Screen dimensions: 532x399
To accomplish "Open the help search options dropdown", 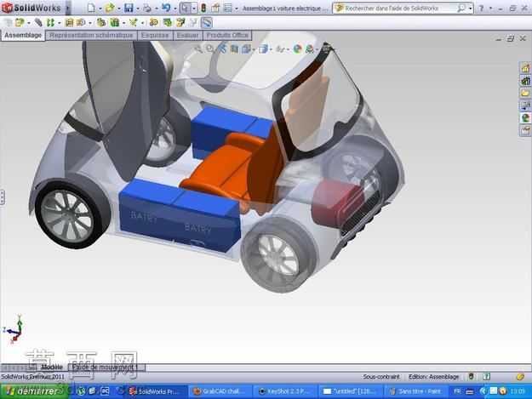I will 471,9.
